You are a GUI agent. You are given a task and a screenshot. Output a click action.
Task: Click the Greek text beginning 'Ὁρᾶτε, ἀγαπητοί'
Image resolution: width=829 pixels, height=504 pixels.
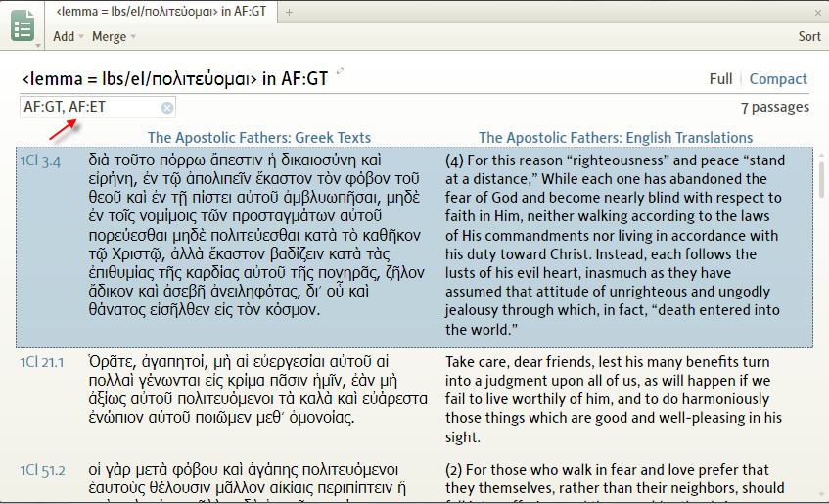click(x=257, y=389)
